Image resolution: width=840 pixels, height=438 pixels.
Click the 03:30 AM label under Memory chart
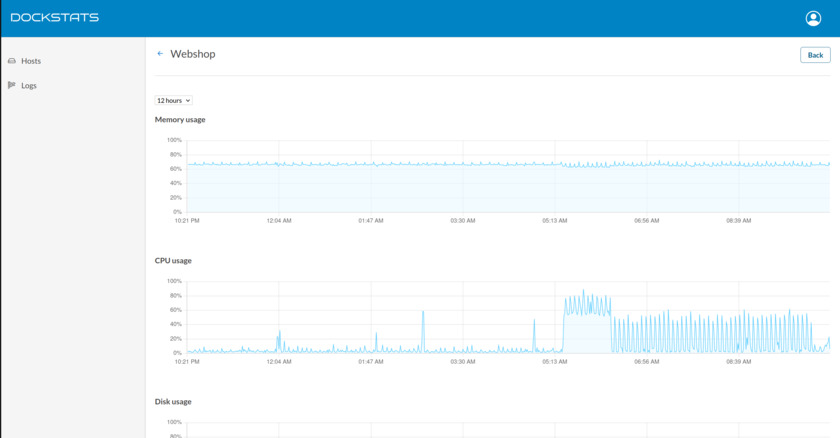pyautogui.click(x=463, y=220)
